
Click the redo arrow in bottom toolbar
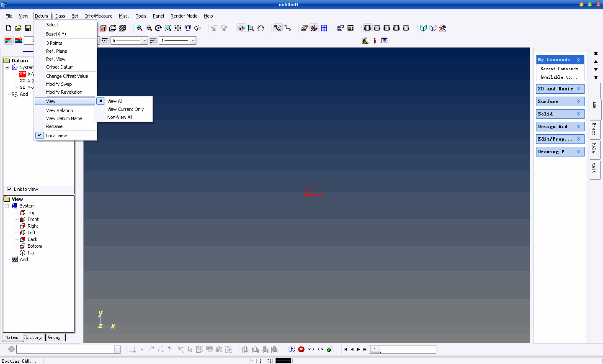[x=321, y=349]
